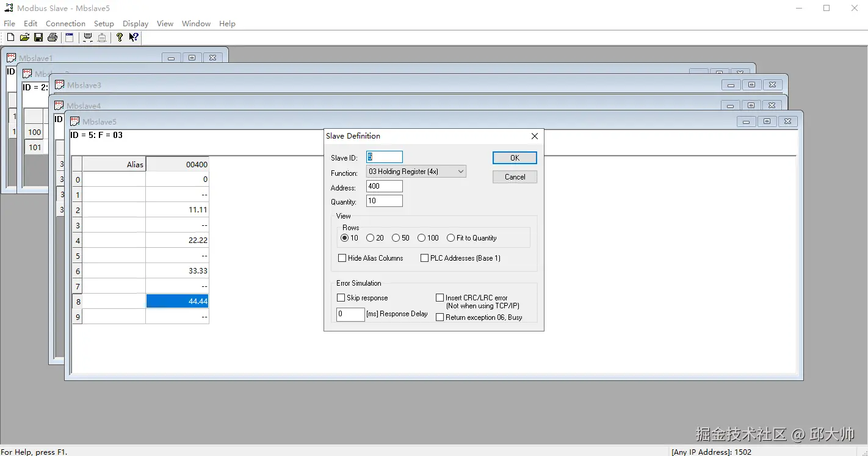Click the New document toolbar icon
868x456 pixels.
pos(10,37)
